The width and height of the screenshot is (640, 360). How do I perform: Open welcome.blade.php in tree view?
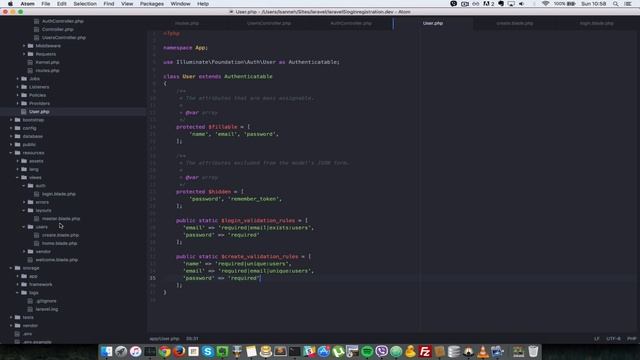[x=57, y=260]
